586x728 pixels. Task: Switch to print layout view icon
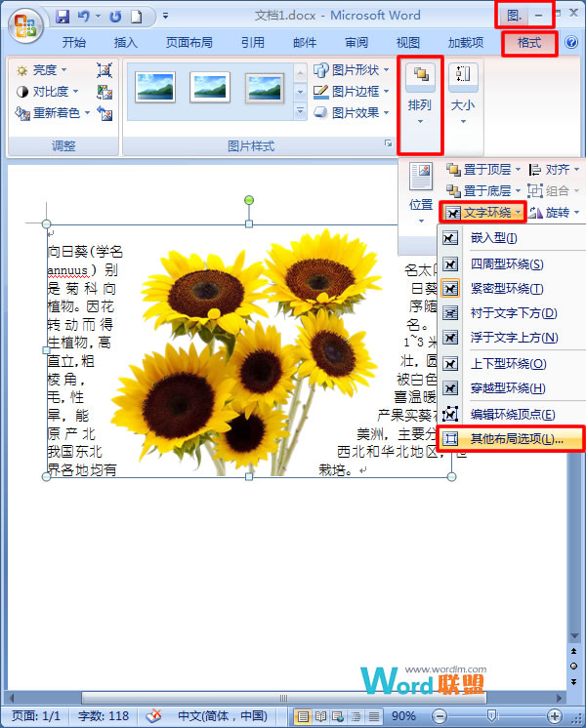point(303,716)
